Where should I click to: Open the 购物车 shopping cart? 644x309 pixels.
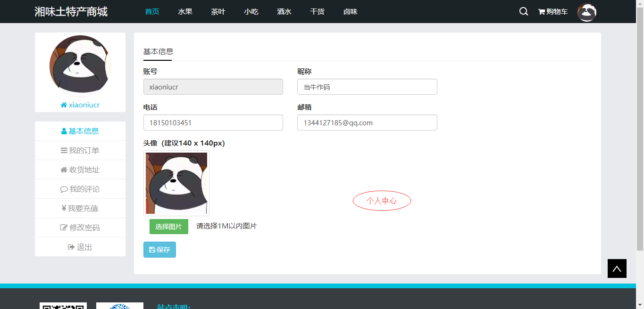pyautogui.click(x=553, y=12)
